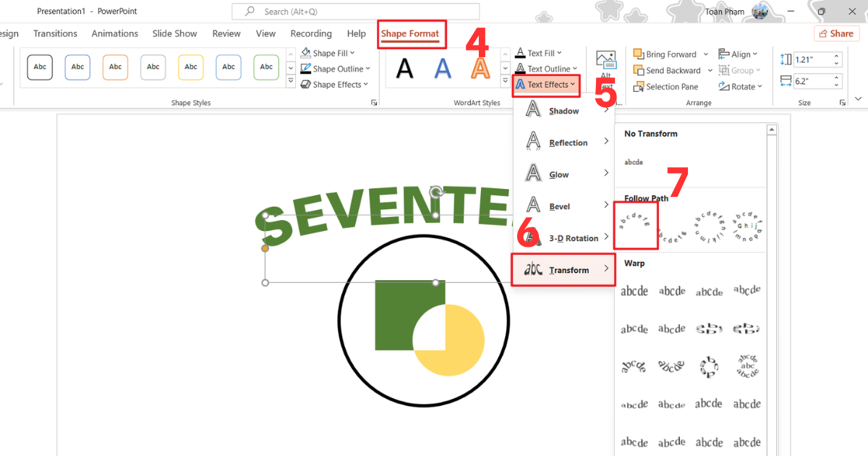Open the Rotate dropdown

coord(741,86)
